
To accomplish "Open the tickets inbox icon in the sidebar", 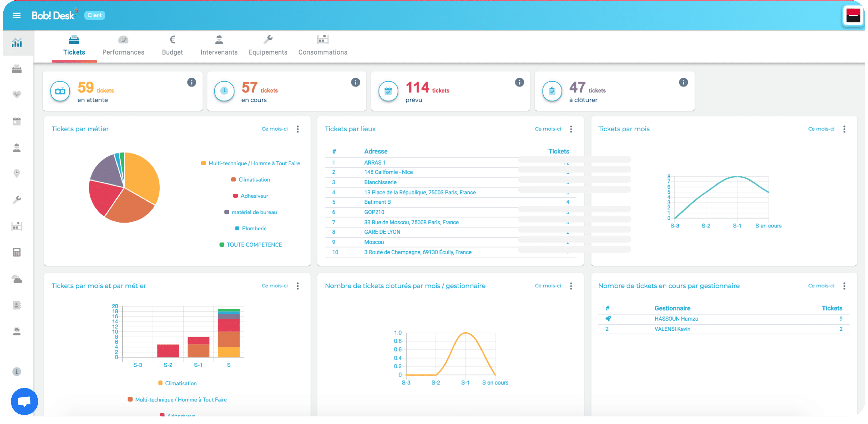I will point(17,69).
